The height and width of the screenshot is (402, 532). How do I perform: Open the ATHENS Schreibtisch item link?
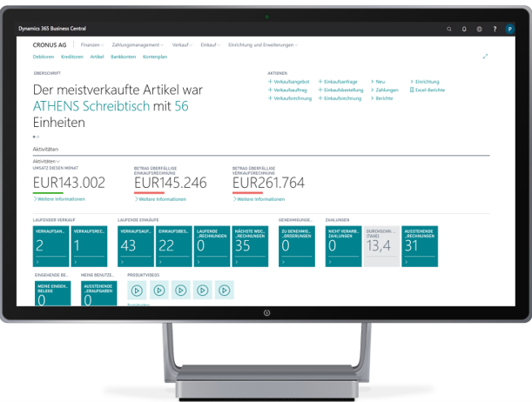tap(91, 106)
